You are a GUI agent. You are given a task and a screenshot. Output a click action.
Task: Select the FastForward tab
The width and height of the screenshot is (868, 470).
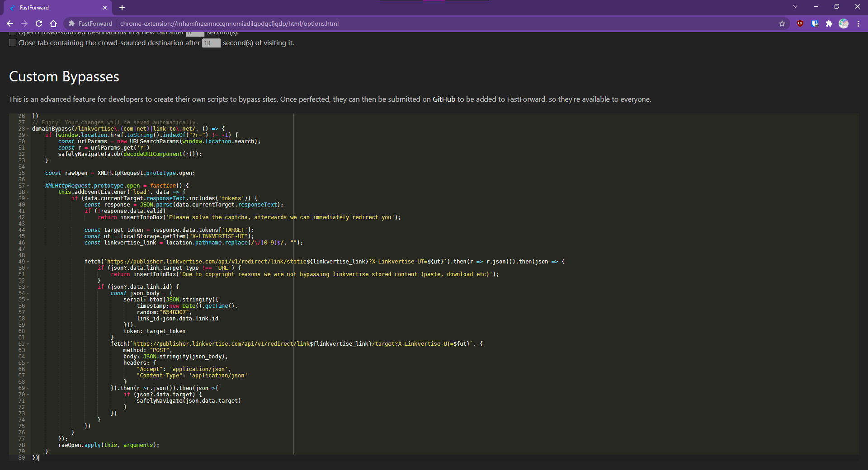(x=59, y=8)
